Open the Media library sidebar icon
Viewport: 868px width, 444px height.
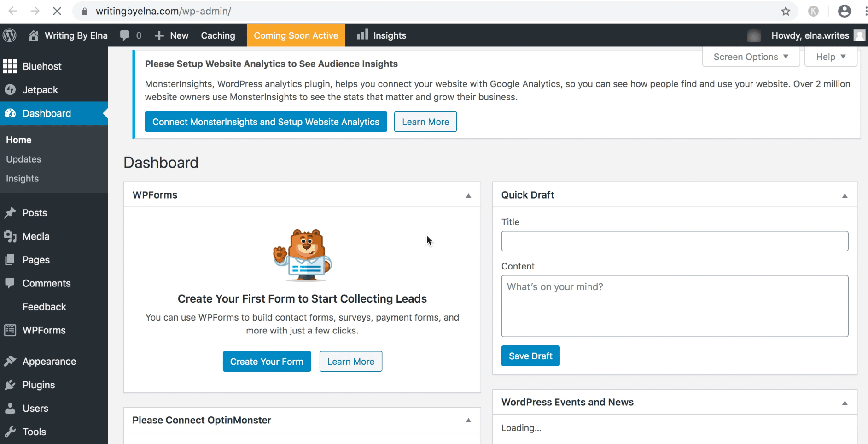click(x=10, y=236)
